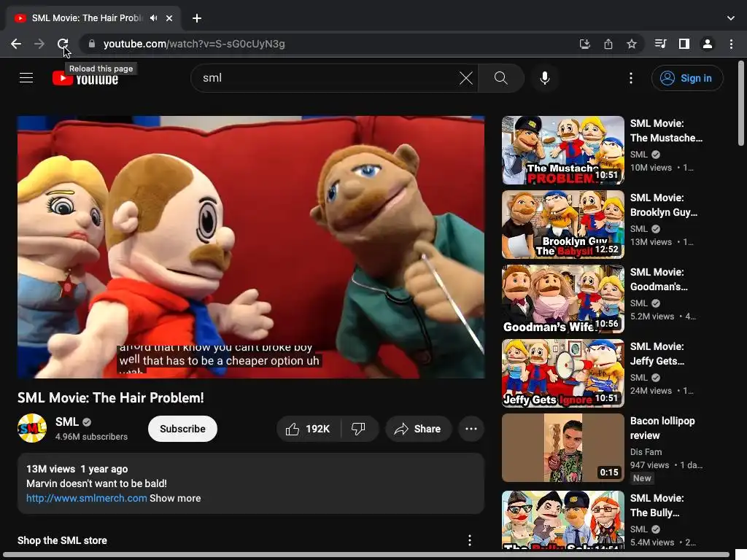Open Bacon lollipop review thumbnail
Viewport: 747px width, 560px height.
(562, 448)
